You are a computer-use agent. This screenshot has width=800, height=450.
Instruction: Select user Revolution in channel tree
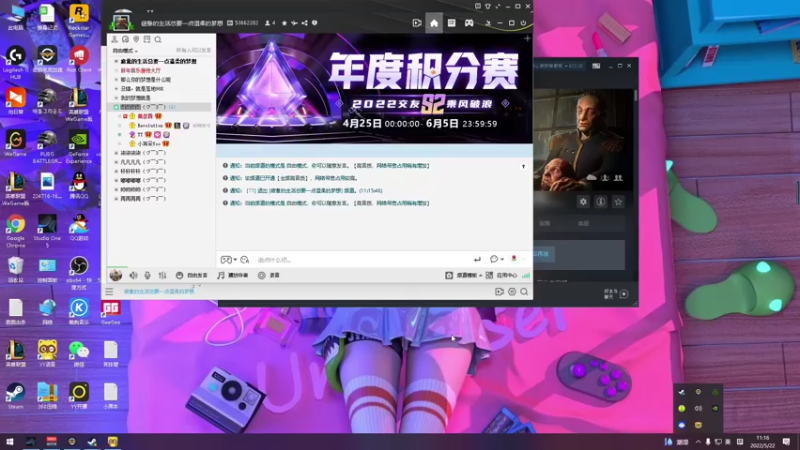tap(150, 126)
